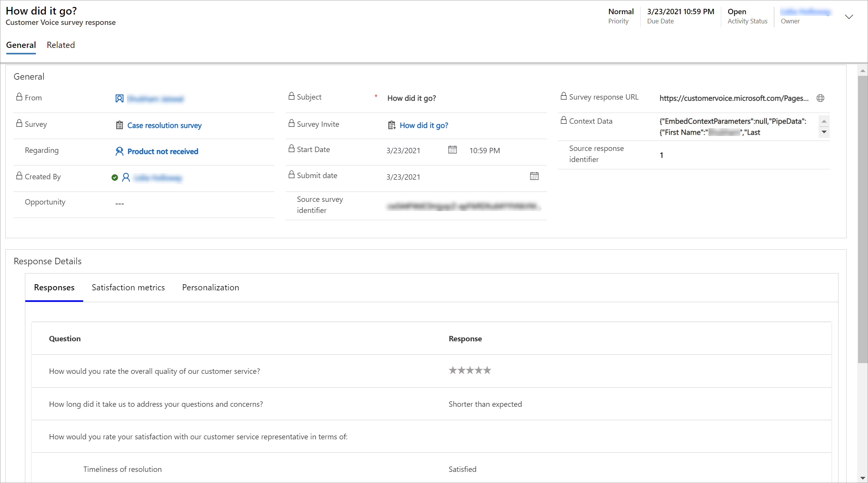
Task: Switch to the Personalization tab
Action: (x=211, y=287)
